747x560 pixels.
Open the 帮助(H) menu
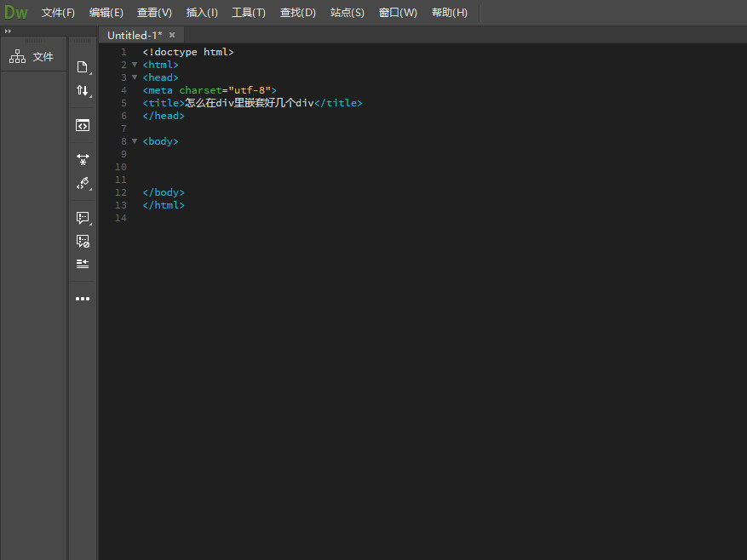(x=449, y=13)
